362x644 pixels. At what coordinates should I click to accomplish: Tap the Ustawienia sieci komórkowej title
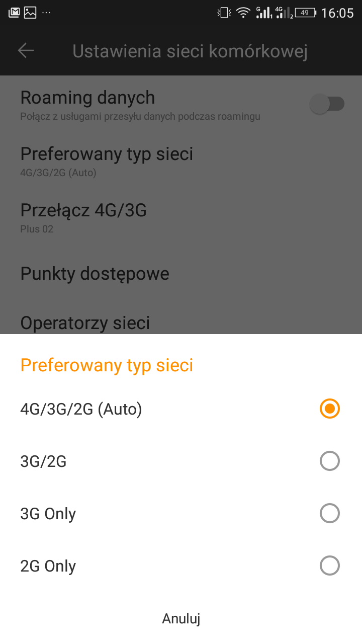coord(190,51)
